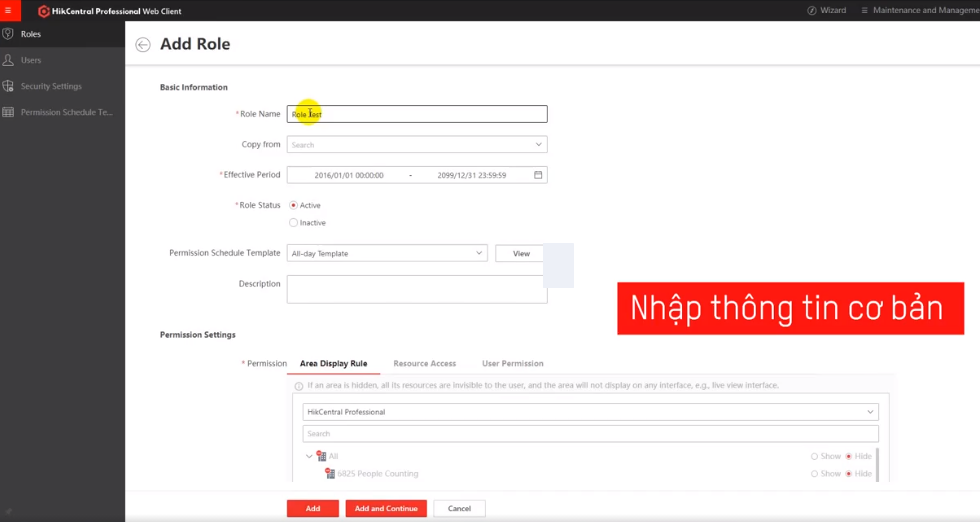Switch to the Area Display Rule tab
980x522 pixels.
point(334,363)
